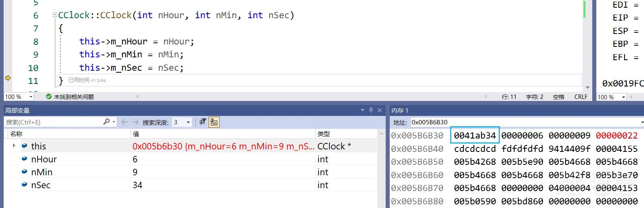Click the value 6 of nHour
The image size is (644, 208).
(x=135, y=159)
